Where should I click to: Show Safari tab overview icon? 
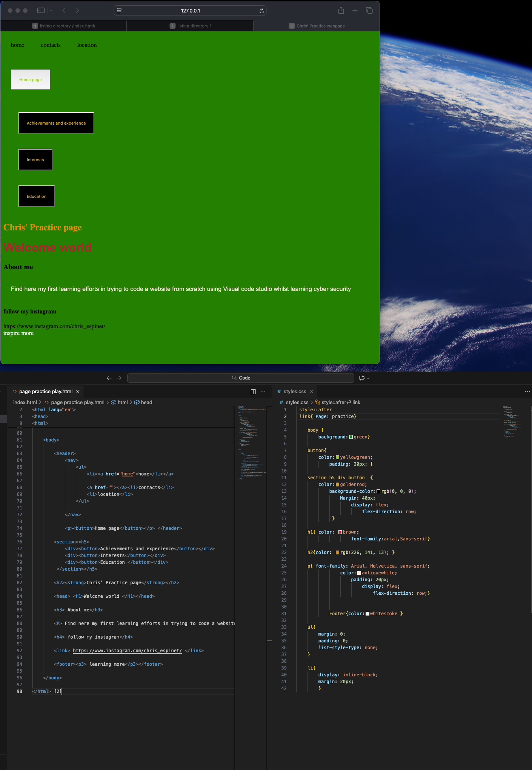coord(369,11)
